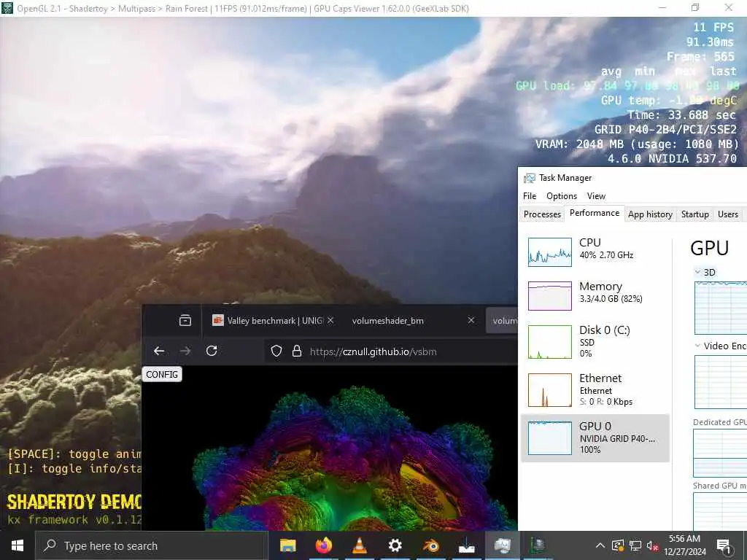
Task: Open Firefox from the taskbar
Action: coord(323,545)
